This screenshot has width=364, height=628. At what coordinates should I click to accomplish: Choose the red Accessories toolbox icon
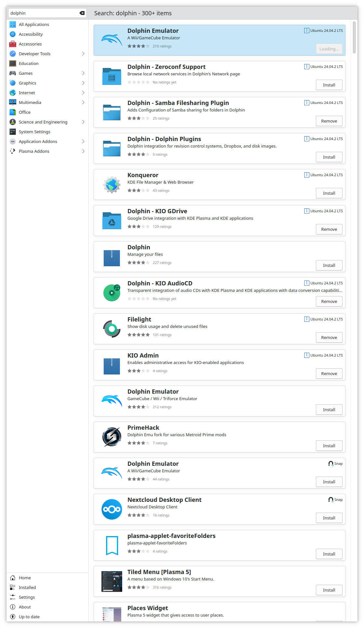coord(13,44)
